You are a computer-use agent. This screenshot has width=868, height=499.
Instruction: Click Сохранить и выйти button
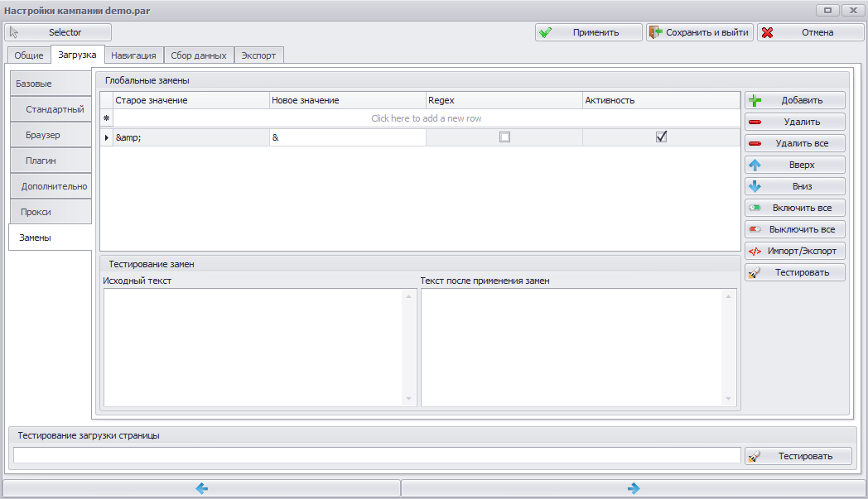pos(700,32)
